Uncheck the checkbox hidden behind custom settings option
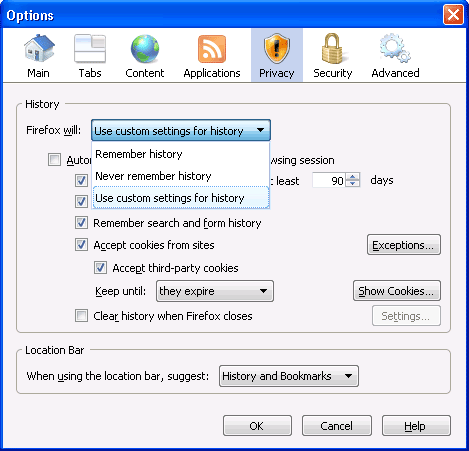This screenshot has width=469, height=451. pyautogui.click(x=81, y=201)
